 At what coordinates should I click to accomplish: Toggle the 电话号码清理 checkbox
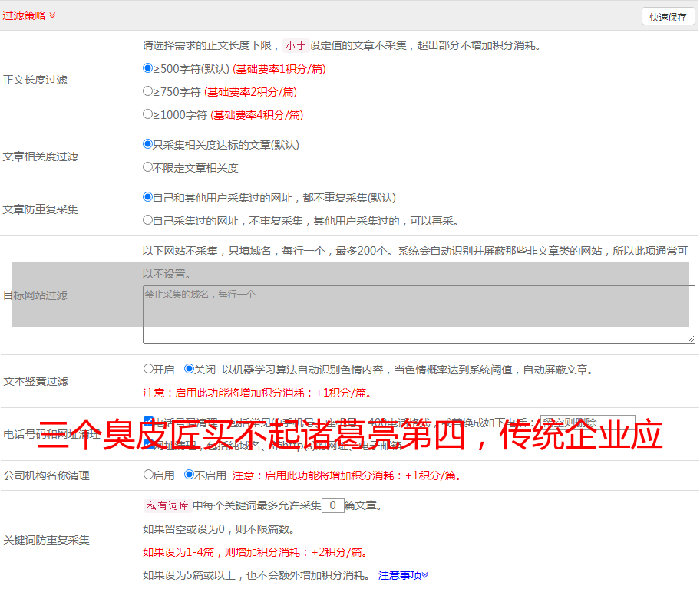(x=148, y=421)
